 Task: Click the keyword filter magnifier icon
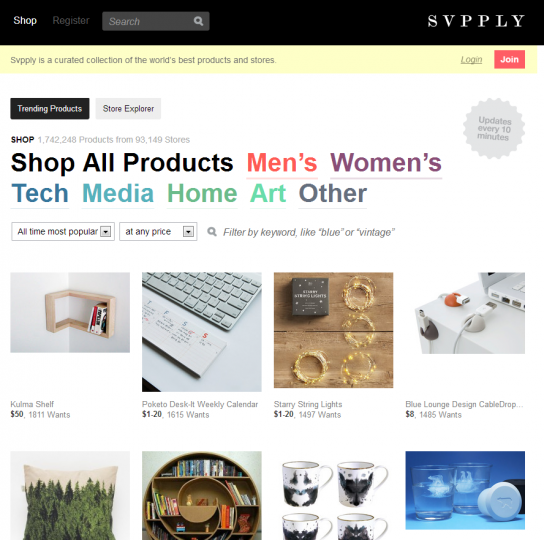click(212, 231)
